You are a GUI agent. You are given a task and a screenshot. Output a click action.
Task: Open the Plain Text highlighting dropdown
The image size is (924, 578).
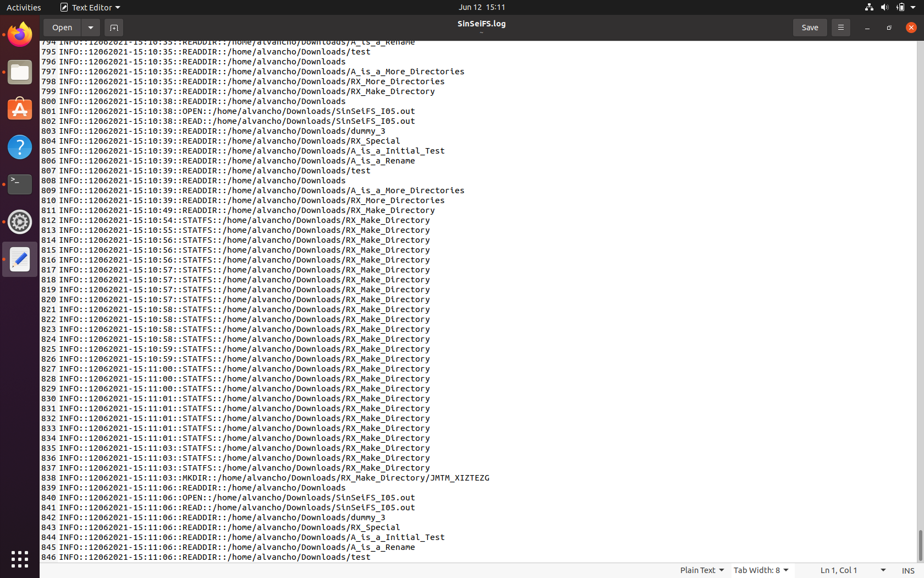701,570
